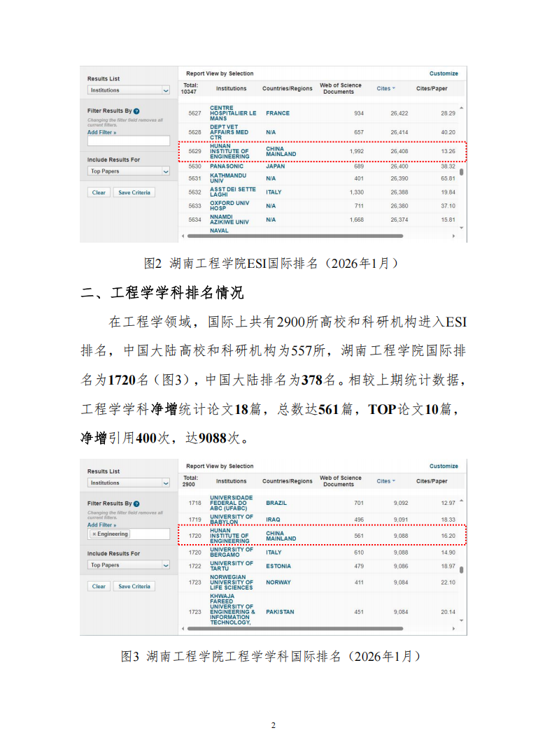Viewport: 545px width, 756px height.
Task: Click the help icon in Figure 2 filter panel
Action: click(x=136, y=111)
